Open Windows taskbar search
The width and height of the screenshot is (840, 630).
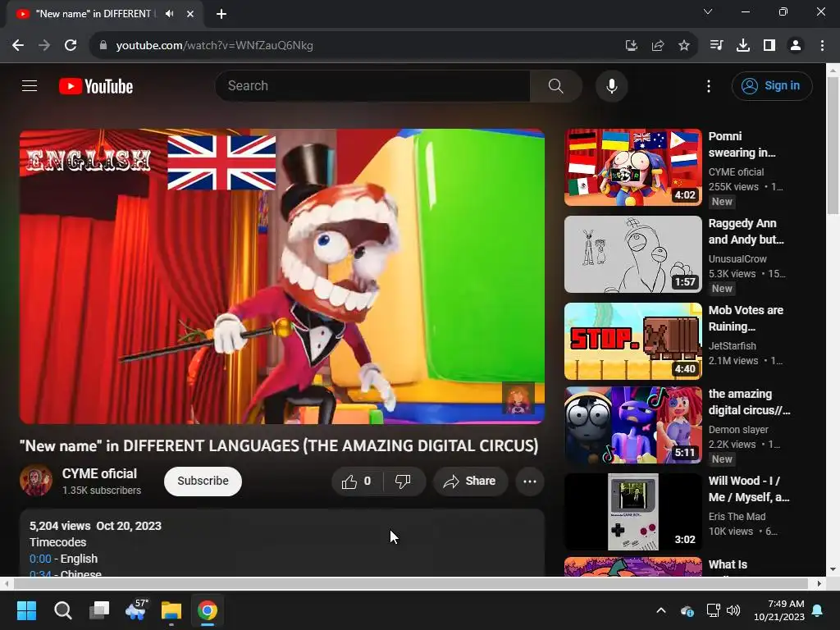62,610
